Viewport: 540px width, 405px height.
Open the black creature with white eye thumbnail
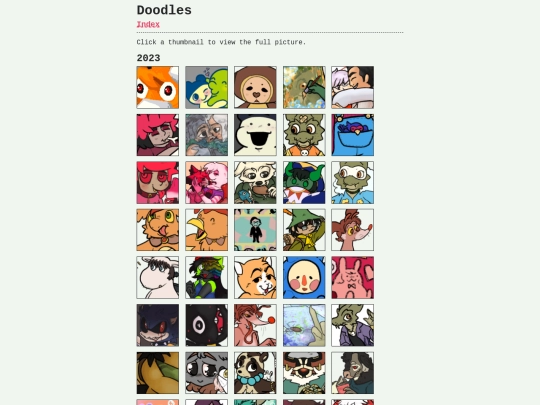[x=207, y=325]
